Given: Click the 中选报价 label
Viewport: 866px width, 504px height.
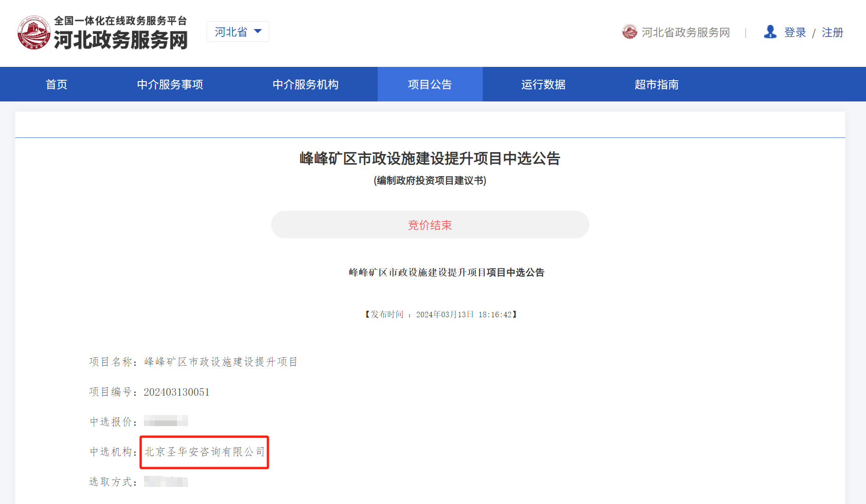Looking at the screenshot, I should pyautogui.click(x=113, y=422).
